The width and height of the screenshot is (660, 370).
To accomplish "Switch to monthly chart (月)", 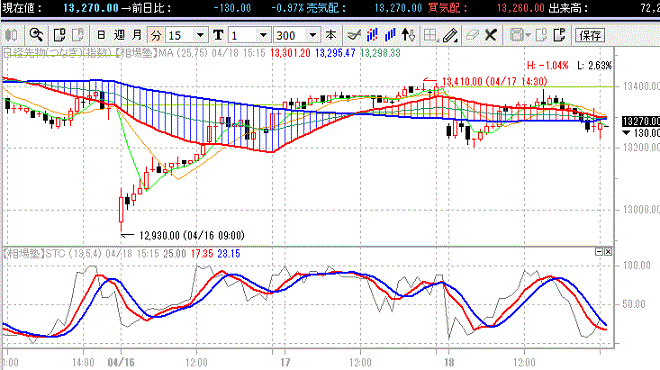I will 137,35.
